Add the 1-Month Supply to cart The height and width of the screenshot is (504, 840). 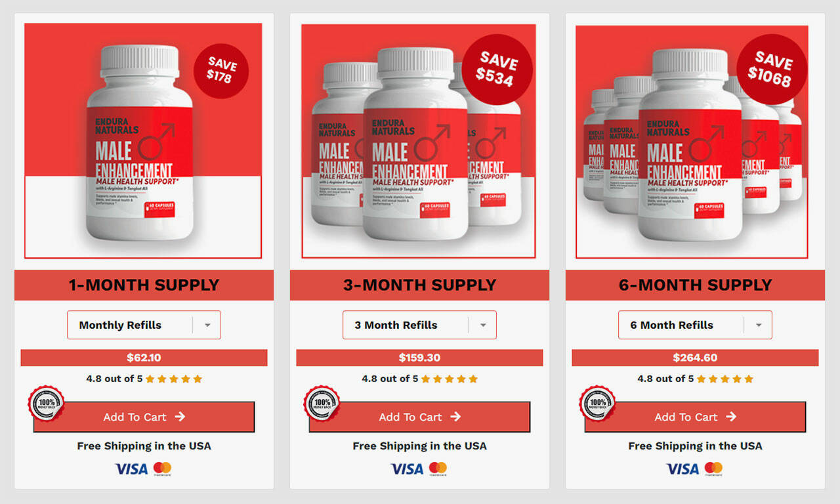coord(144,417)
